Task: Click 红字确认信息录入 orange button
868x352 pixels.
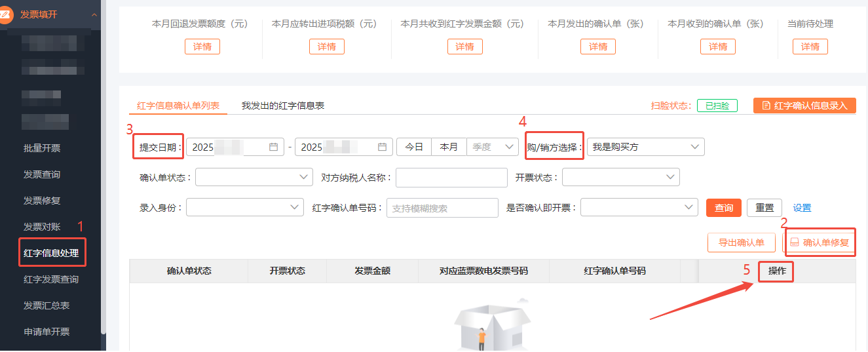Action: click(x=804, y=106)
